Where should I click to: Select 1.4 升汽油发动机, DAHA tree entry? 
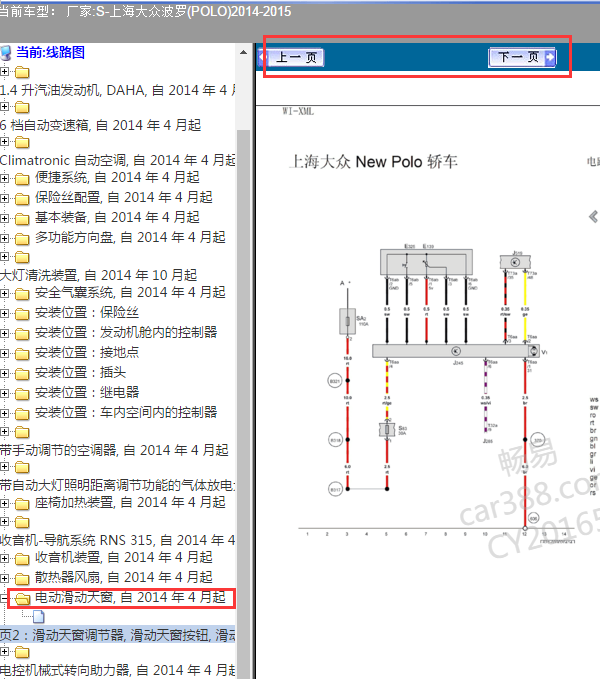point(118,90)
